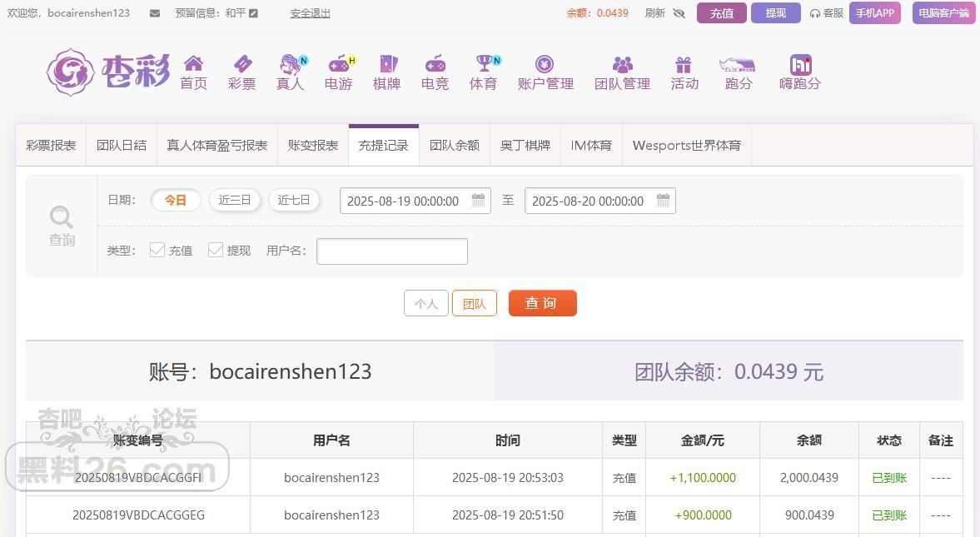Click the 用户名 input field

(391, 251)
